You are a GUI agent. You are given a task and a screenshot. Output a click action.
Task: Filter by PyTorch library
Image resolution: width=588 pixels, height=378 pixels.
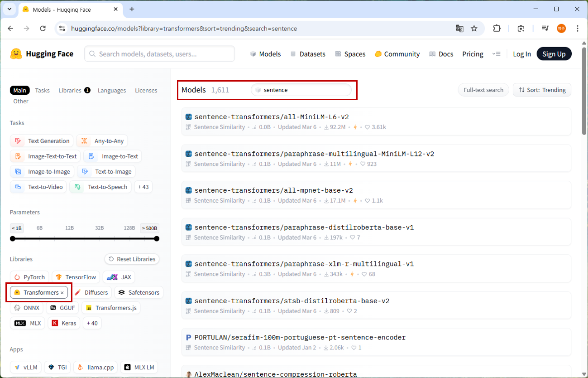pos(30,277)
